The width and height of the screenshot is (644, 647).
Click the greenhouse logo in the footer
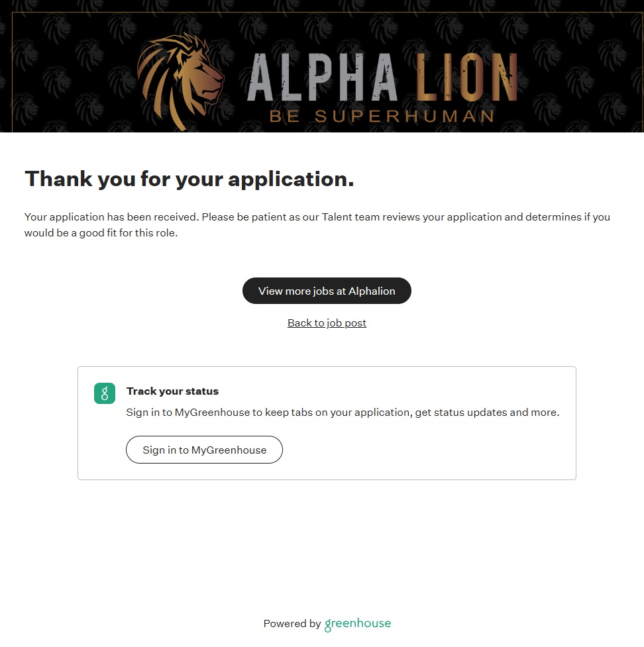[x=358, y=624]
